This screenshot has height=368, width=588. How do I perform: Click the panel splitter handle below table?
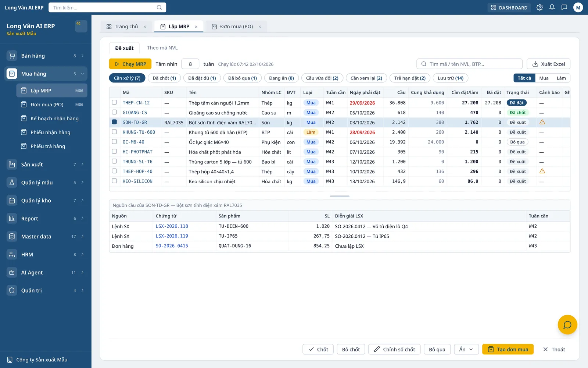pyautogui.click(x=340, y=196)
